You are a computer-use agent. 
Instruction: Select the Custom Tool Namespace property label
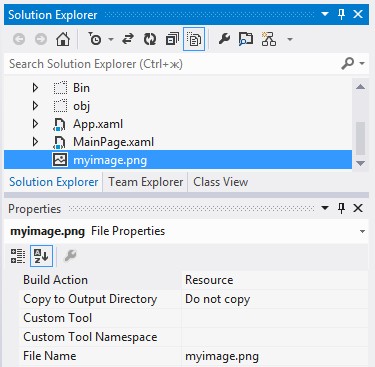(90, 337)
